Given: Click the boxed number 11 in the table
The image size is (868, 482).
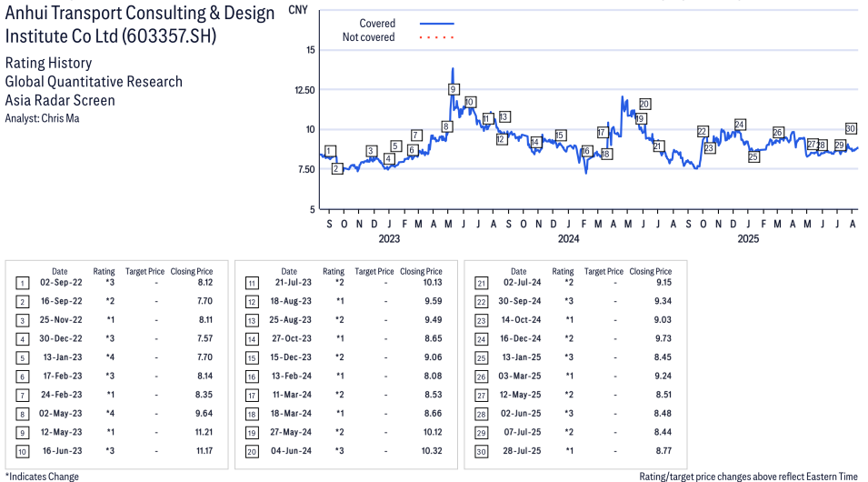Looking at the screenshot, I should click(x=252, y=284).
